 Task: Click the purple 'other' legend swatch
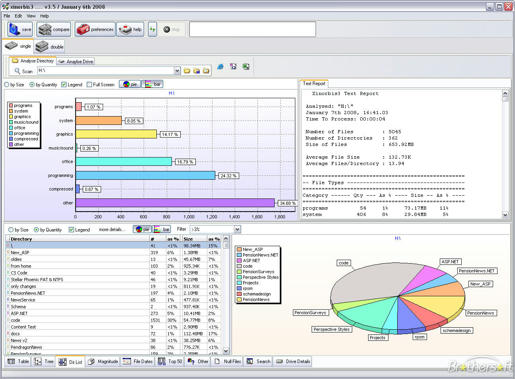pos(11,144)
